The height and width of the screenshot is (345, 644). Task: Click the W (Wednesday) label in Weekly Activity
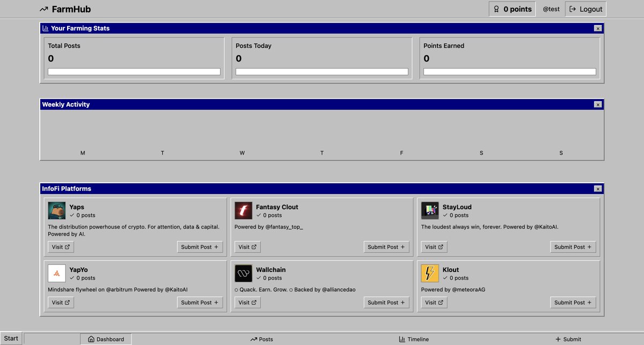(x=242, y=153)
